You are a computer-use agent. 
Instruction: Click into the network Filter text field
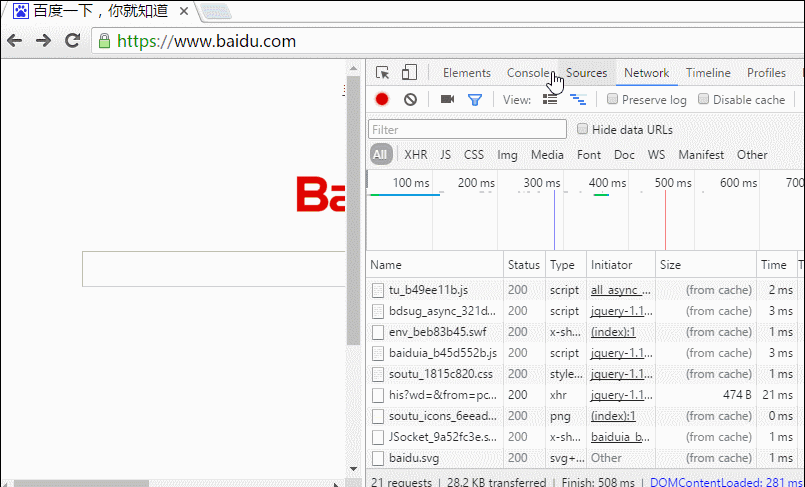pos(467,129)
